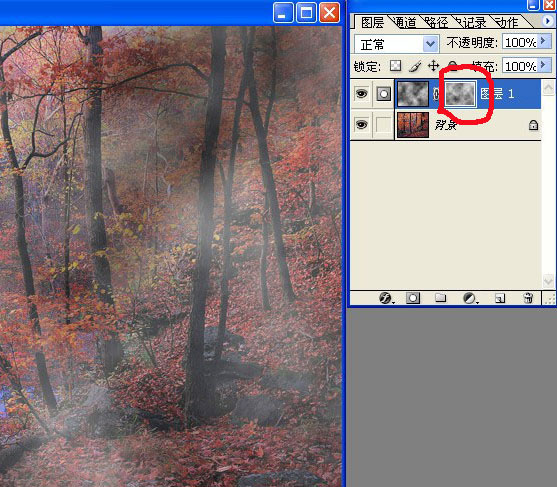Click the create new layer icon

(500, 298)
